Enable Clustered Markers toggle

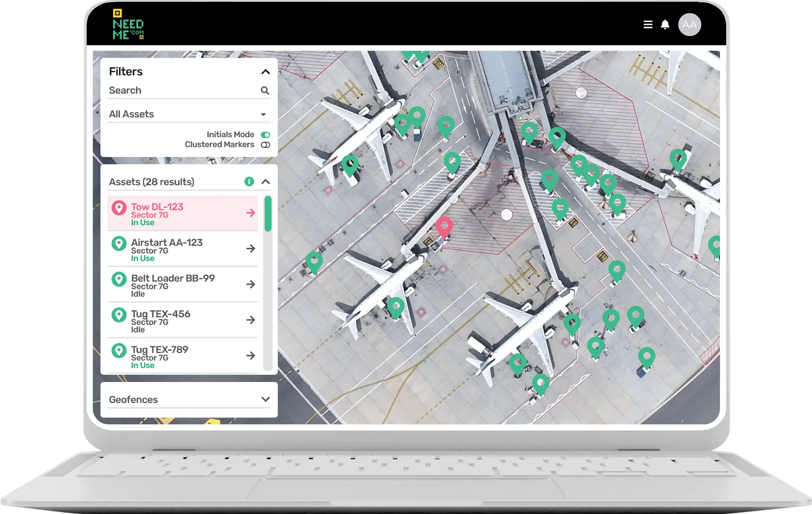tap(265, 145)
